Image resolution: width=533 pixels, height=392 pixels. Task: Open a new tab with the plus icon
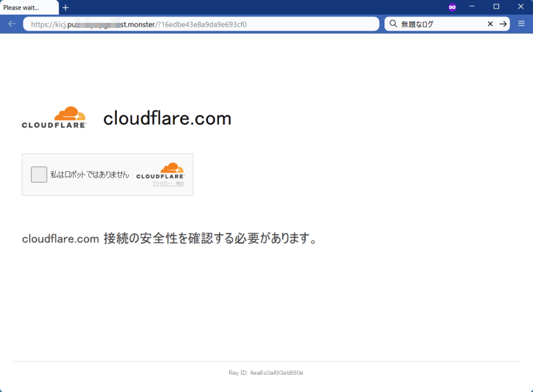(65, 8)
